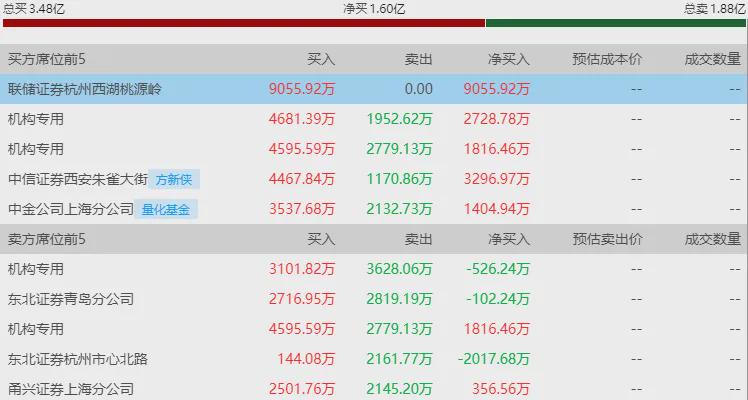Image resolution: width=748 pixels, height=400 pixels.
Task: Click the 3101.82万 buy amount
Action: click(x=301, y=269)
